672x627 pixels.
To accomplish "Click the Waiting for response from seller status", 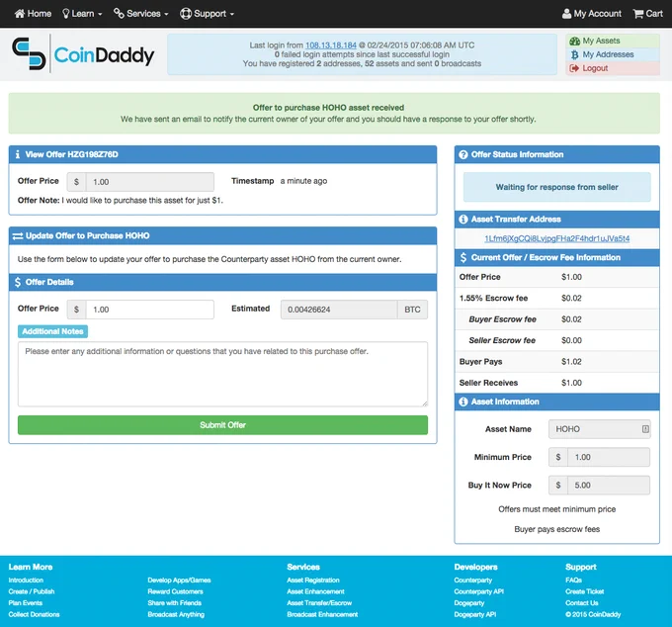I will [x=557, y=187].
